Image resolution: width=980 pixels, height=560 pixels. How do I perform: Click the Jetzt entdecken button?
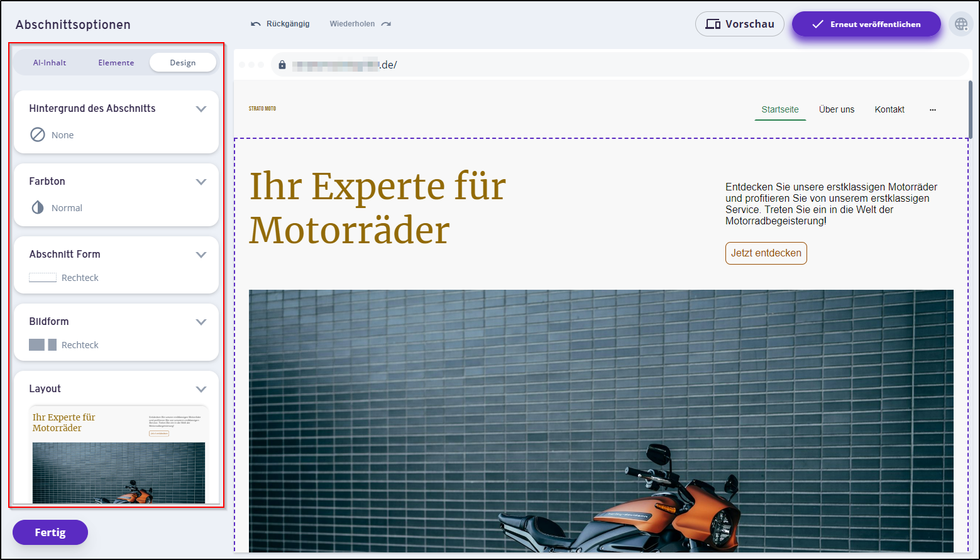coord(766,253)
